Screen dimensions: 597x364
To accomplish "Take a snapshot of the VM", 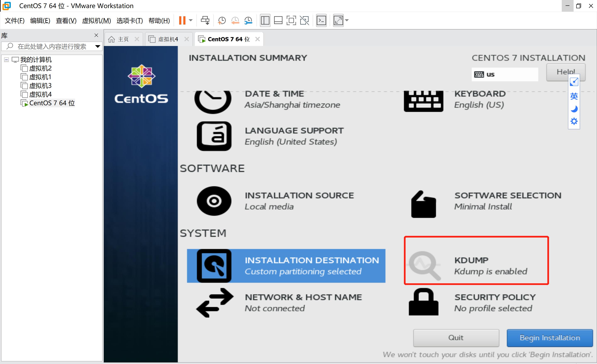I will coord(222,20).
